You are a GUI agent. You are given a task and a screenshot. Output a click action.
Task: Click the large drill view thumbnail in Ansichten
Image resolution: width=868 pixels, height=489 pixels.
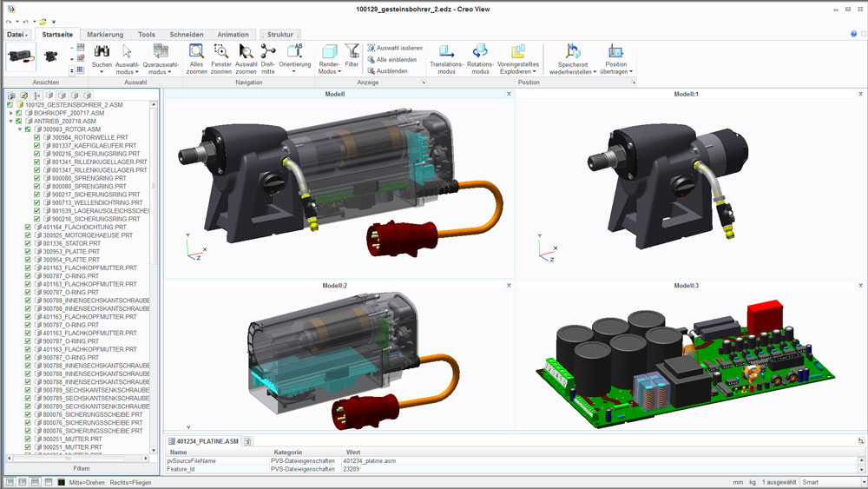(19, 56)
